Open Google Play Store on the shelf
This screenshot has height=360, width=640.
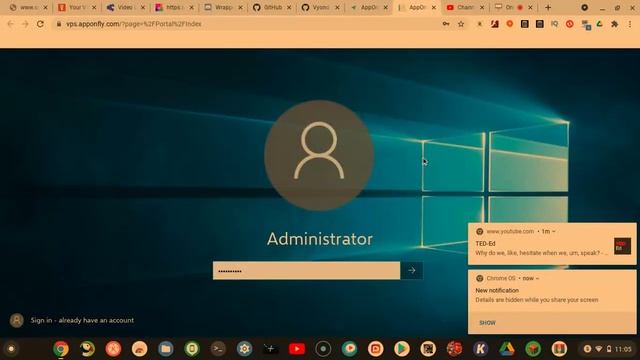tap(402, 349)
